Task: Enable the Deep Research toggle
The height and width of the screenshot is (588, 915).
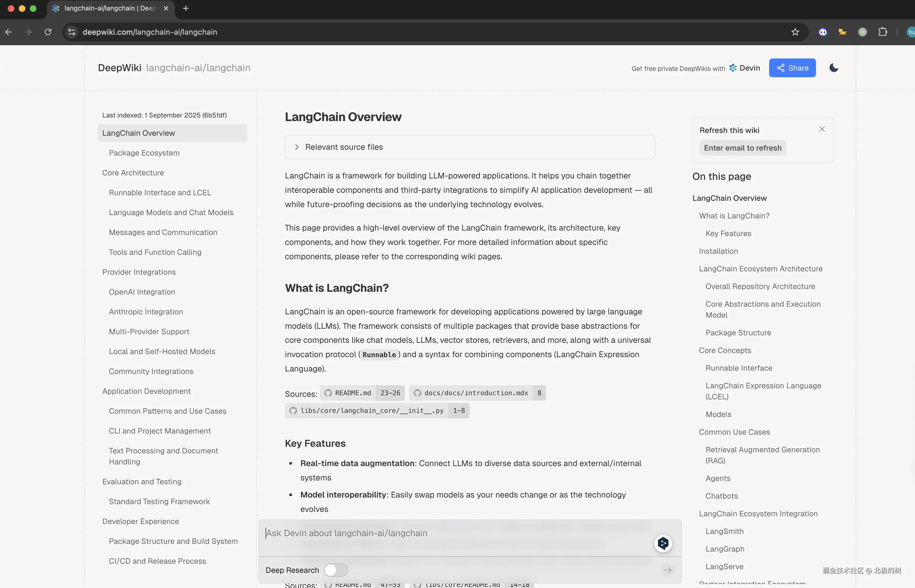Action: (336, 570)
